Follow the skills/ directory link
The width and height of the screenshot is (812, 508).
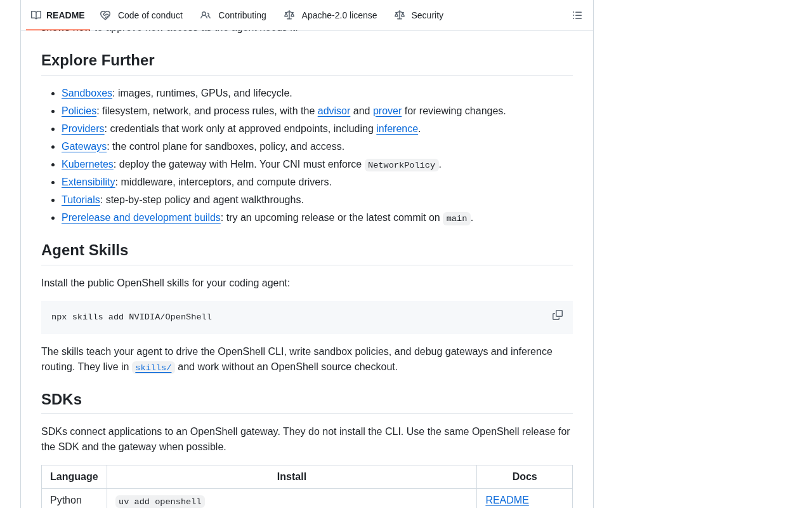(x=153, y=368)
